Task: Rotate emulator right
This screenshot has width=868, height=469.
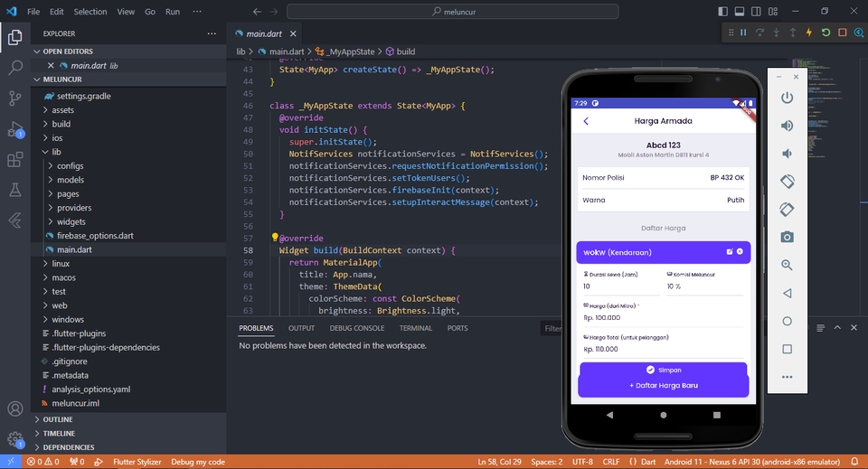Action: (788, 209)
